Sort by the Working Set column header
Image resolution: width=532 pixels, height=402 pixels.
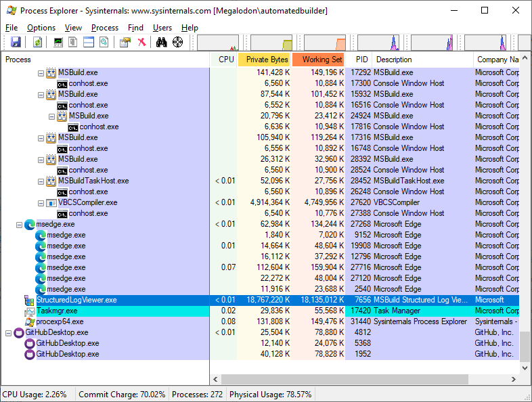click(x=318, y=60)
